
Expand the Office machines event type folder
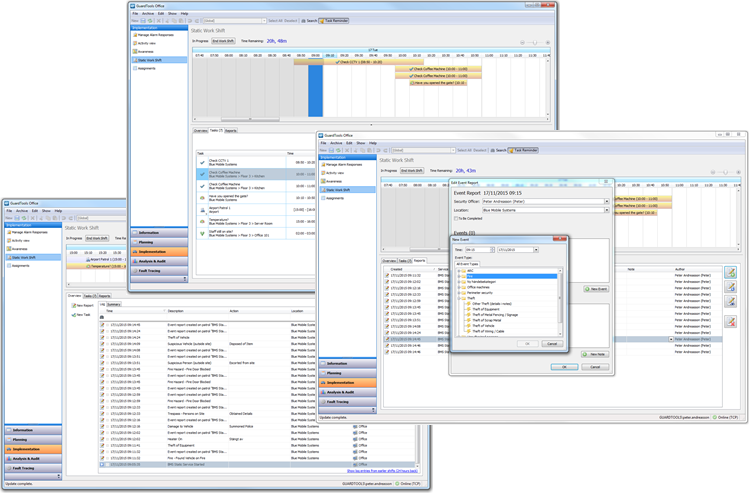click(459, 287)
